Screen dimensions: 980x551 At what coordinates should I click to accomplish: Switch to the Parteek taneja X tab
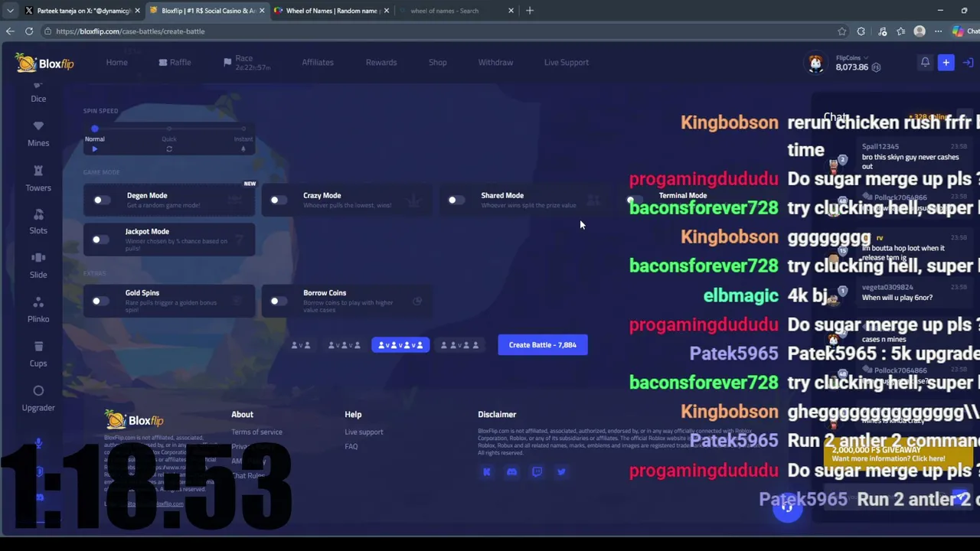[82, 11]
